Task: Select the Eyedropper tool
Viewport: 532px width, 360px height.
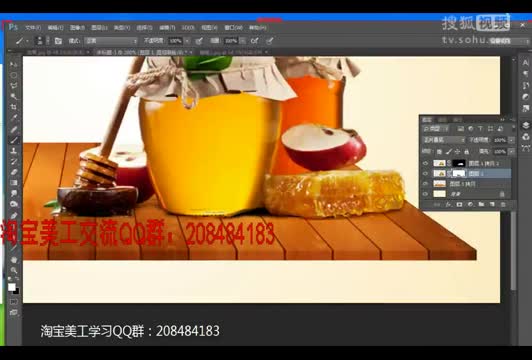Action: 14,118
